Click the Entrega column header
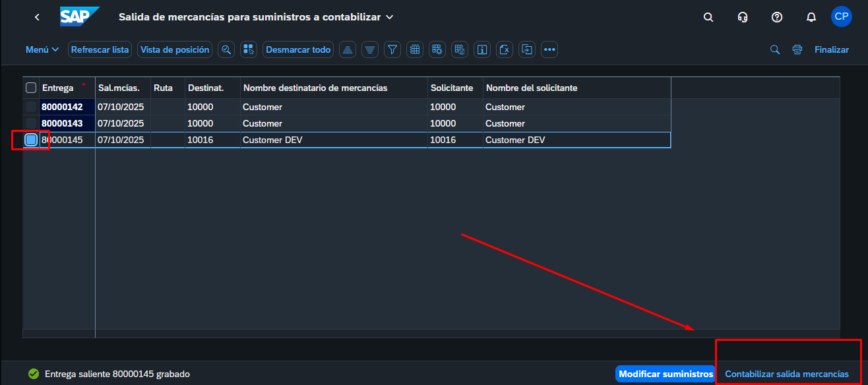 (x=58, y=88)
